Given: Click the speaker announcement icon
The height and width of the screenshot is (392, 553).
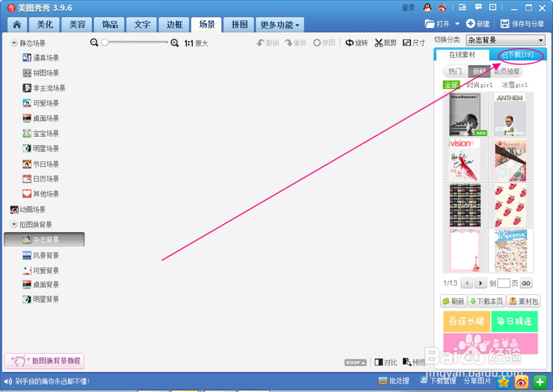Looking at the screenshot, I should 8,381.
